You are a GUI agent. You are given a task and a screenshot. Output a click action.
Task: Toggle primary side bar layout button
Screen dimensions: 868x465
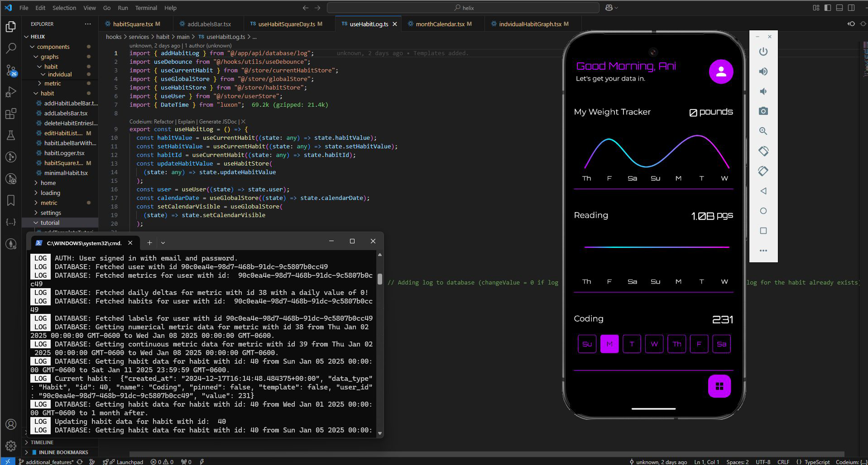[x=828, y=8]
